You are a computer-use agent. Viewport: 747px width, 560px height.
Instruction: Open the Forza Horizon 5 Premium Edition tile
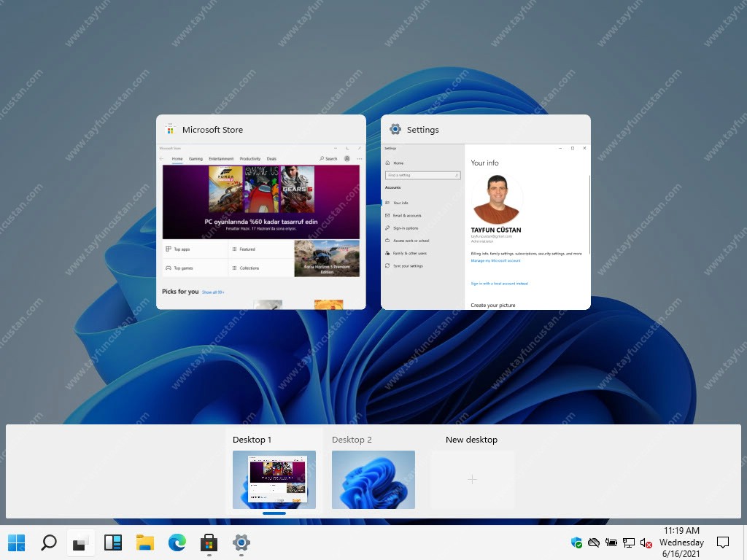click(x=327, y=259)
